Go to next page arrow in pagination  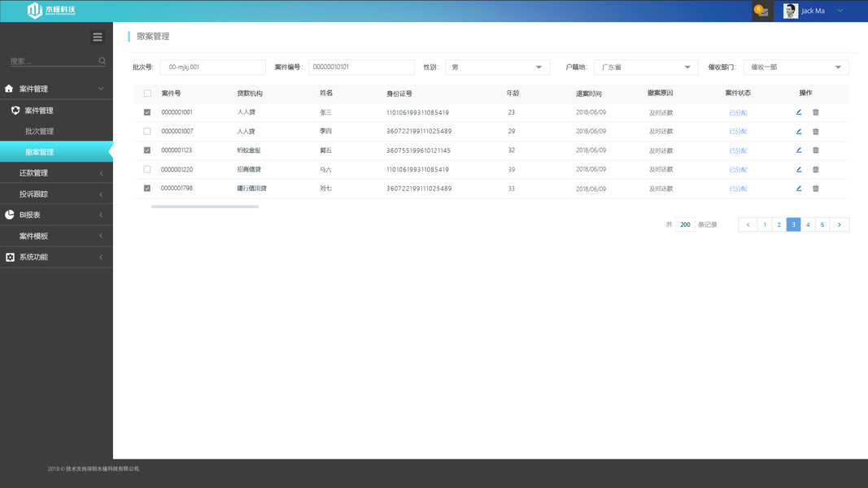tap(840, 224)
